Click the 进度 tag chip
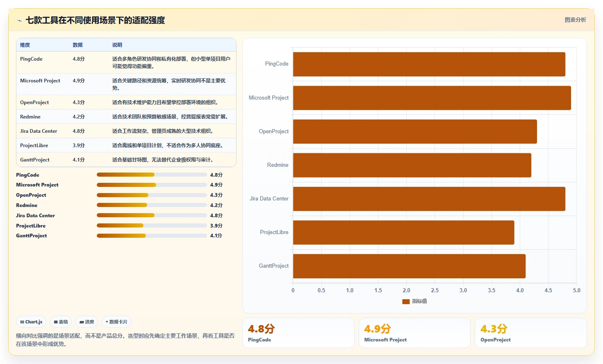Viewport: 603px width, 364px height. click(86, 322)
